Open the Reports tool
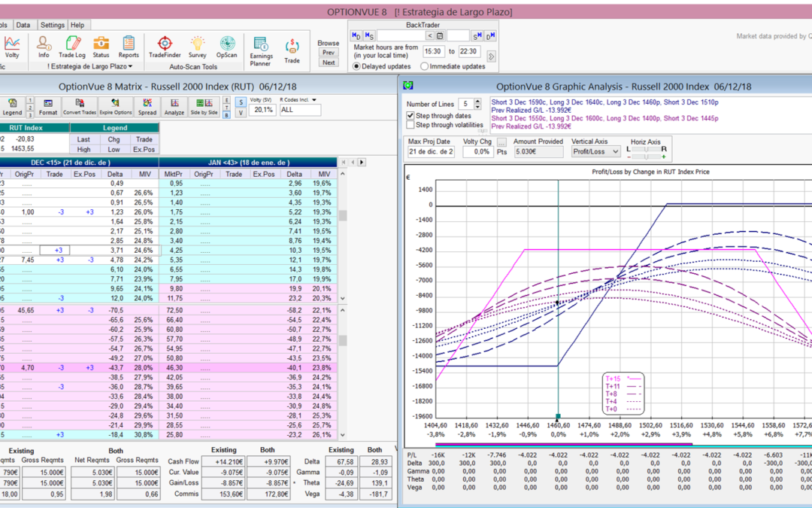The width and height of the screenshot is (812, 508). click(129, 47)
